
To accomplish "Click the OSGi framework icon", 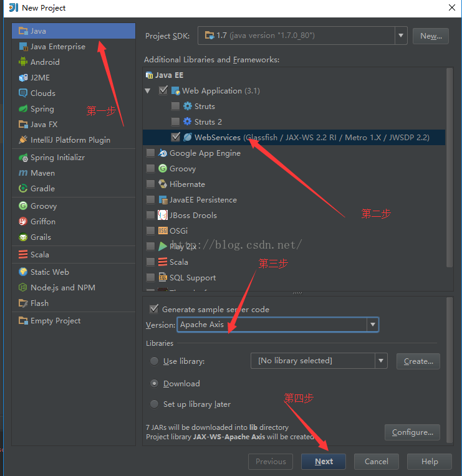I will [x=163, y=231].
